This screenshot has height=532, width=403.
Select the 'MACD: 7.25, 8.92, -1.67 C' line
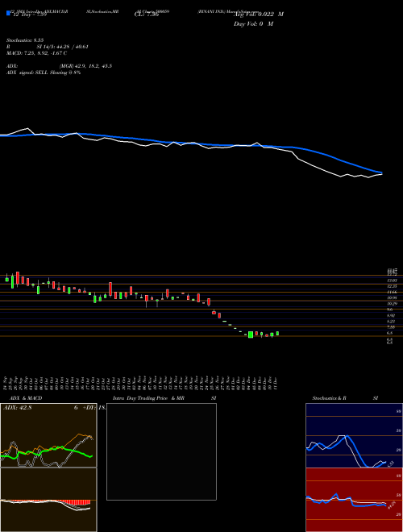tap(36, 53)
